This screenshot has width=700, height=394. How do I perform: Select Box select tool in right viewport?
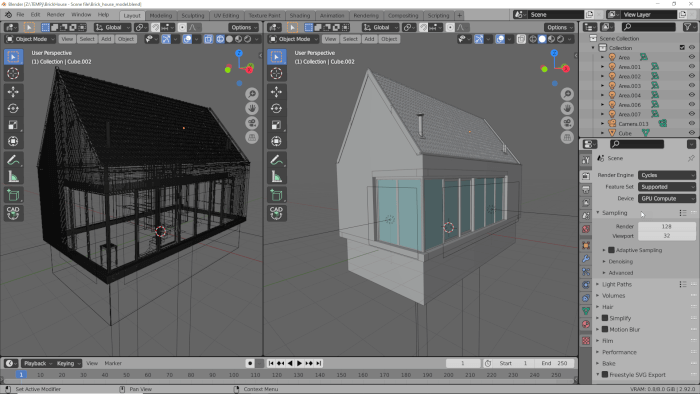point(276,57)
